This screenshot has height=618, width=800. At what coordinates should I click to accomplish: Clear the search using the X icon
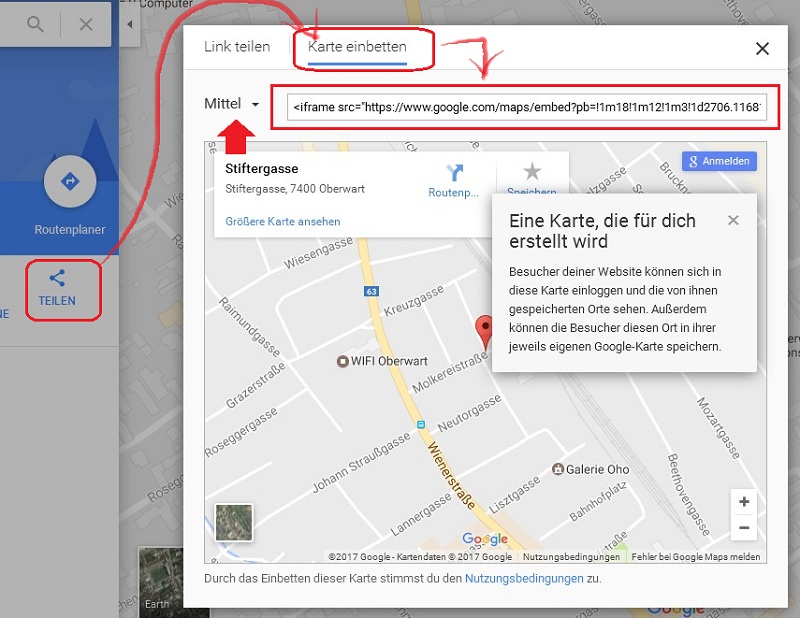[x=86, y=24]
